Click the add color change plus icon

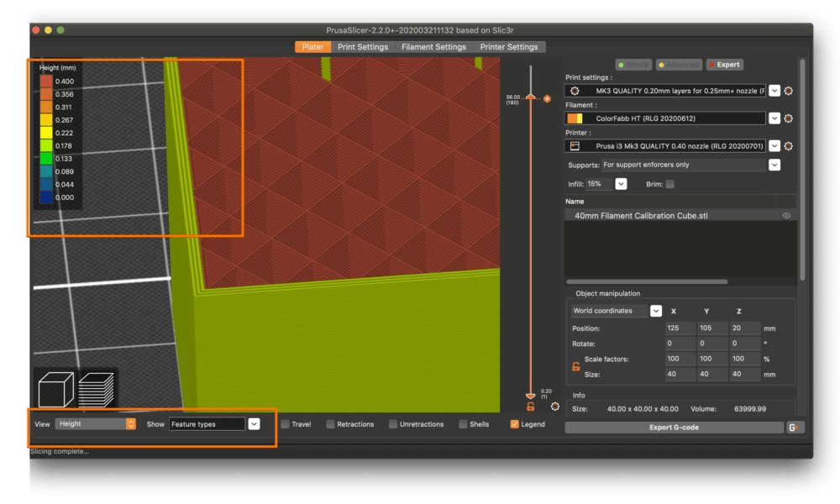548,99
